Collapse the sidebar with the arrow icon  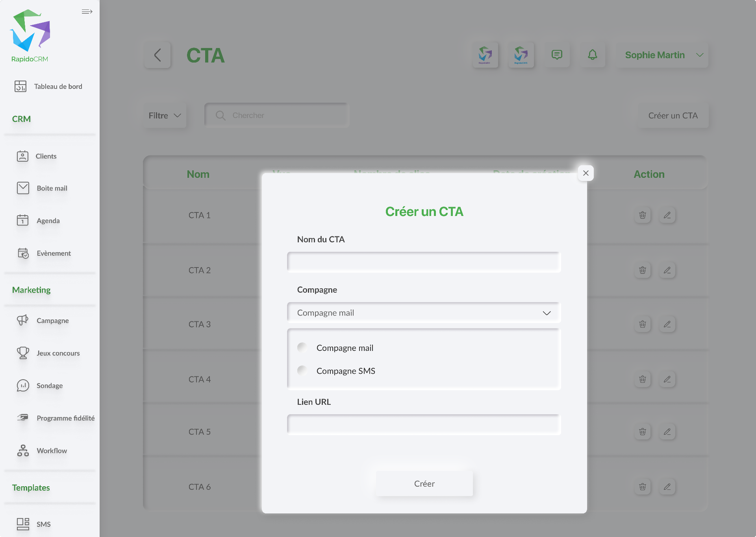(x=87, y=11)
